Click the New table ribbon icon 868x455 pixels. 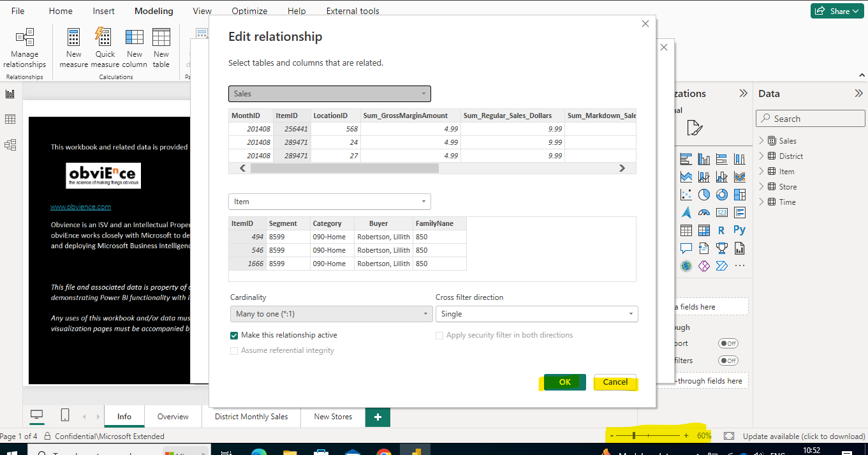point(161,48)
